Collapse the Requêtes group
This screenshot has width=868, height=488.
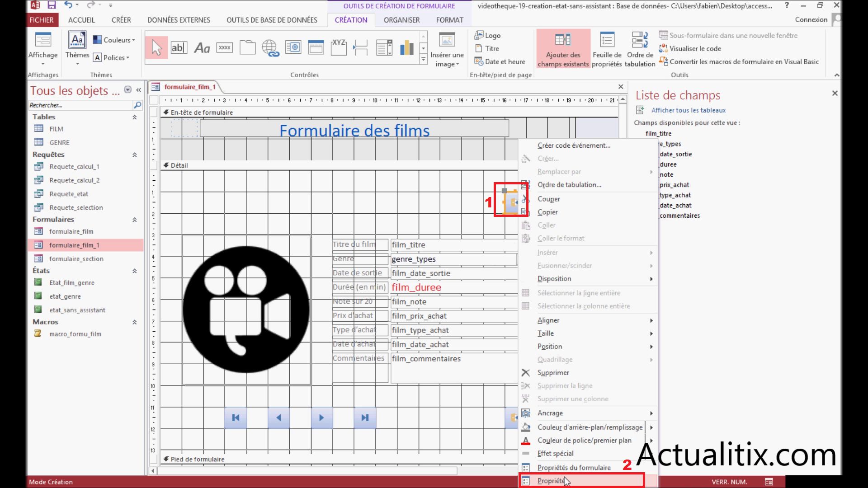pyautogui.click(x=134, y=155)
